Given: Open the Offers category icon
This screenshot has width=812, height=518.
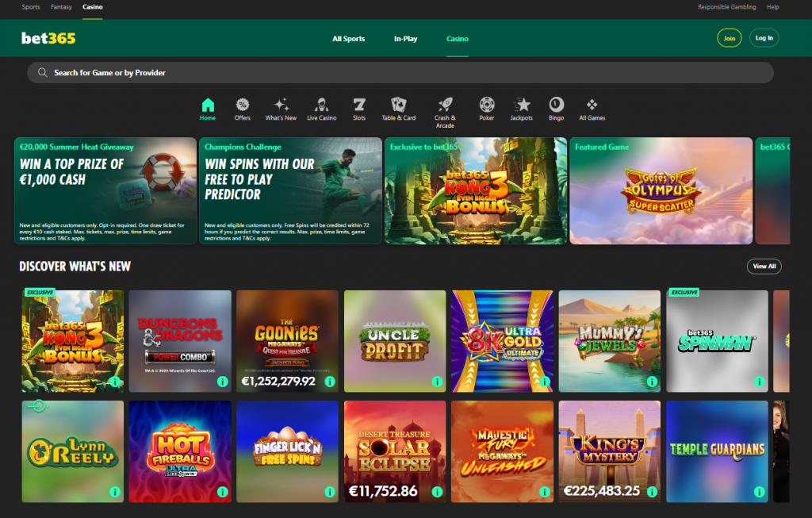Looking at the screenshot, I should 243,106.
